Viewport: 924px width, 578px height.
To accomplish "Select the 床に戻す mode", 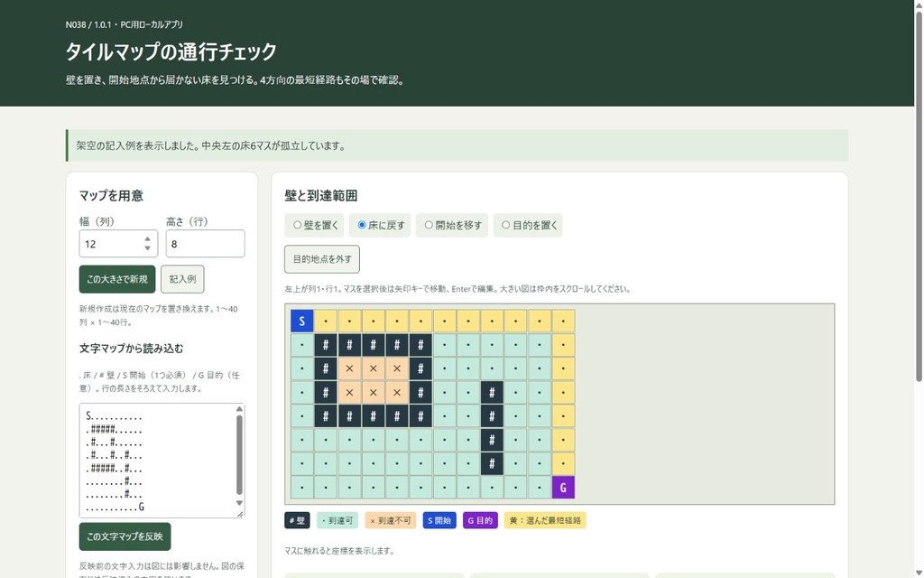I will [380, 225].
